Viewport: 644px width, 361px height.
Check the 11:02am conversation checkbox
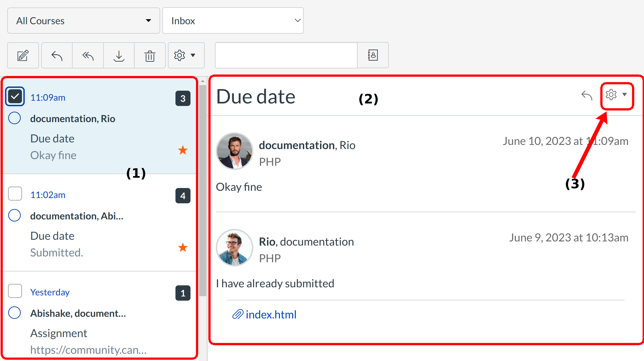[x=15, y=194]
